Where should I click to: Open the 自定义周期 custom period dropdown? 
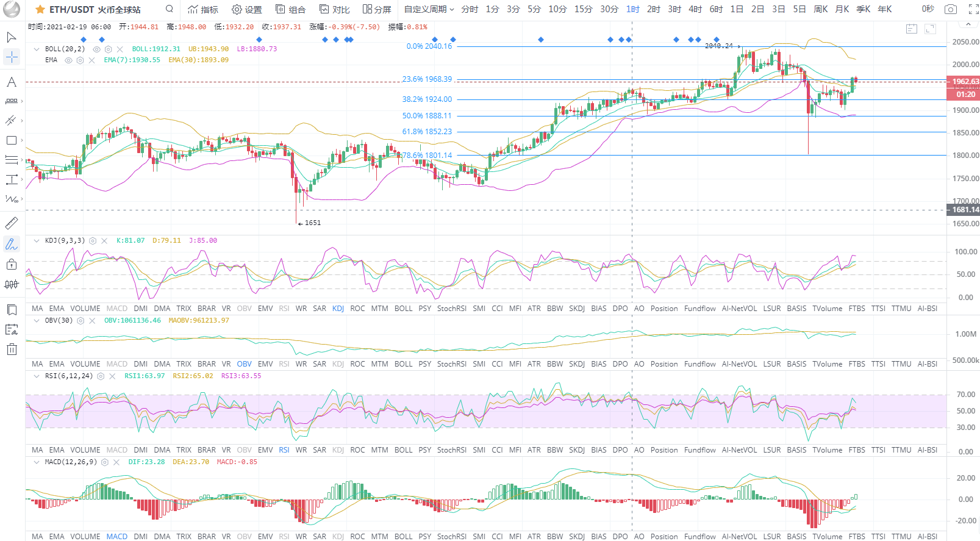[x=429, y=9]
